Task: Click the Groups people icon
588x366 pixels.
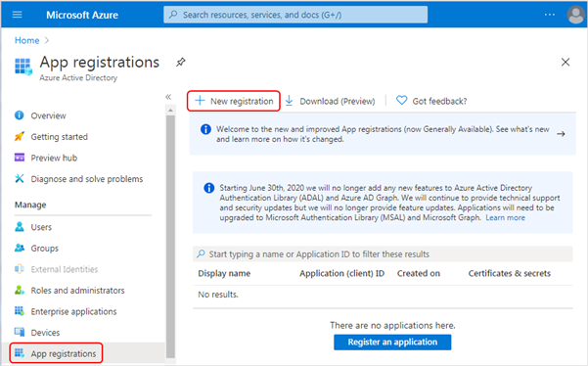Action: coord(20,248)
